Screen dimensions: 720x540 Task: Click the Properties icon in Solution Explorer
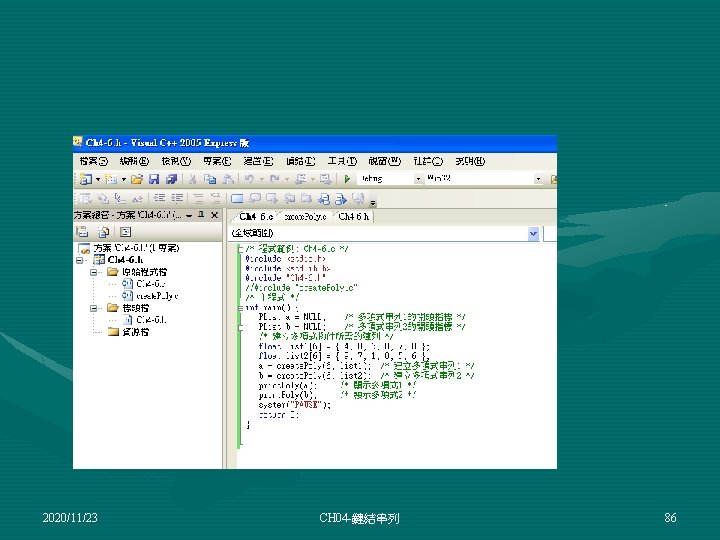tap(82, 232)
